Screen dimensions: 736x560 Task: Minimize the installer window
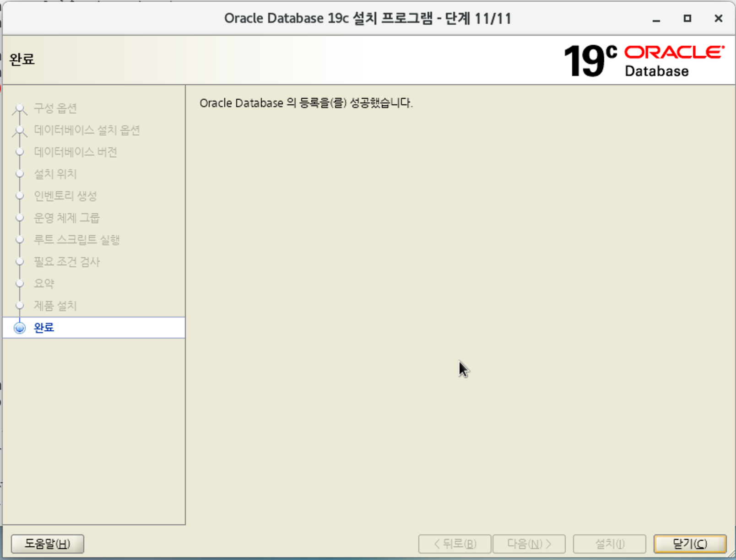point(656,19)
